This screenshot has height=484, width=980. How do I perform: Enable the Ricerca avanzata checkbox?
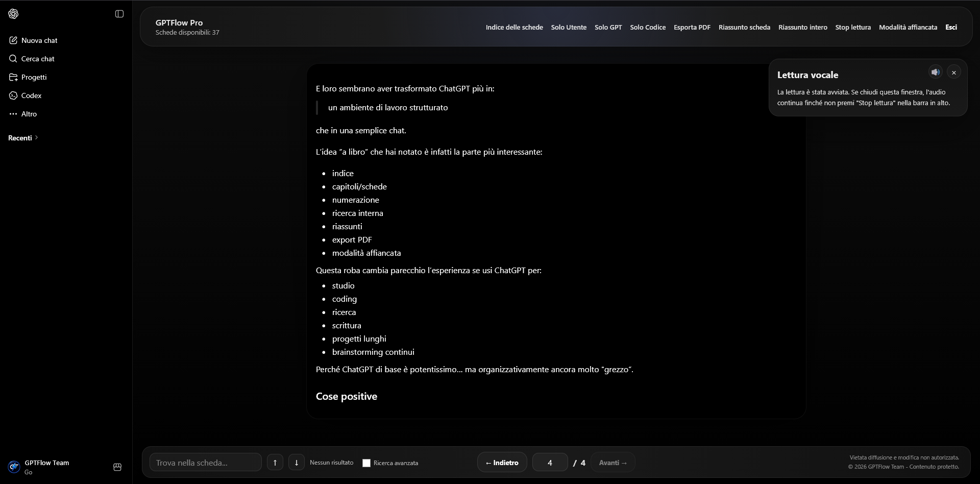point(366,463)
